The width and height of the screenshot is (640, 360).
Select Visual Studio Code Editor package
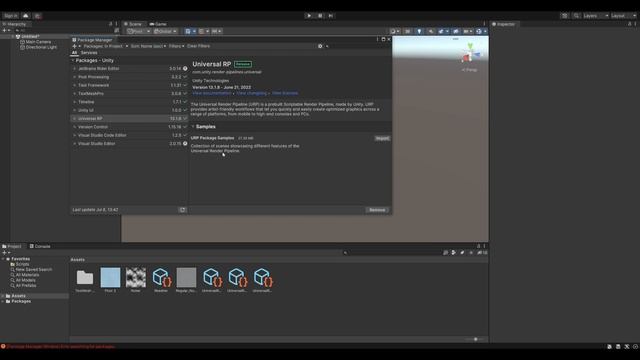pos(129,135)
